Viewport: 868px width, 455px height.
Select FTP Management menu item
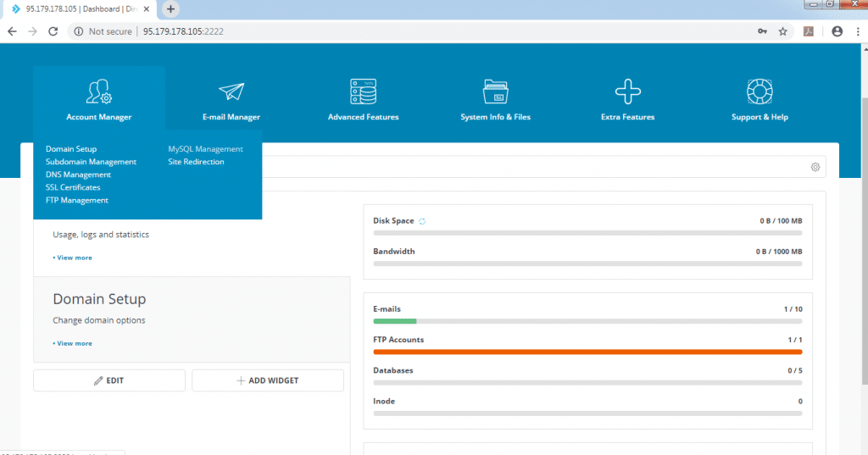77,200
